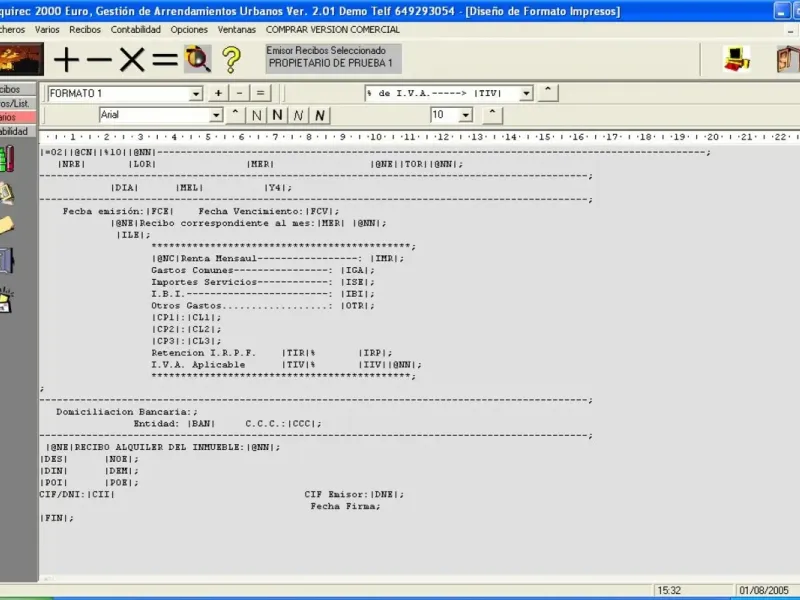The image size is (800, 600).
Task: Click the landscape logo image in the toolbar
Action: (21, 59)
